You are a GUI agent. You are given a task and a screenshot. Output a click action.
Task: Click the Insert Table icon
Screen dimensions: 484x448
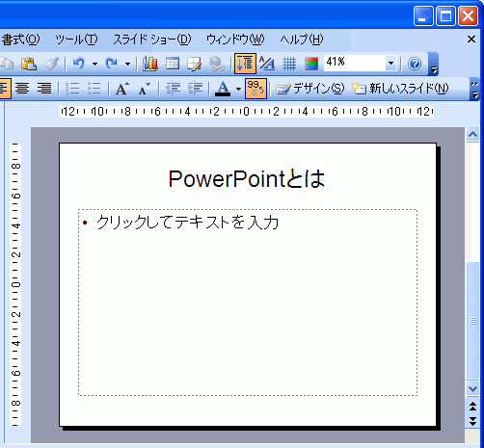173,64
